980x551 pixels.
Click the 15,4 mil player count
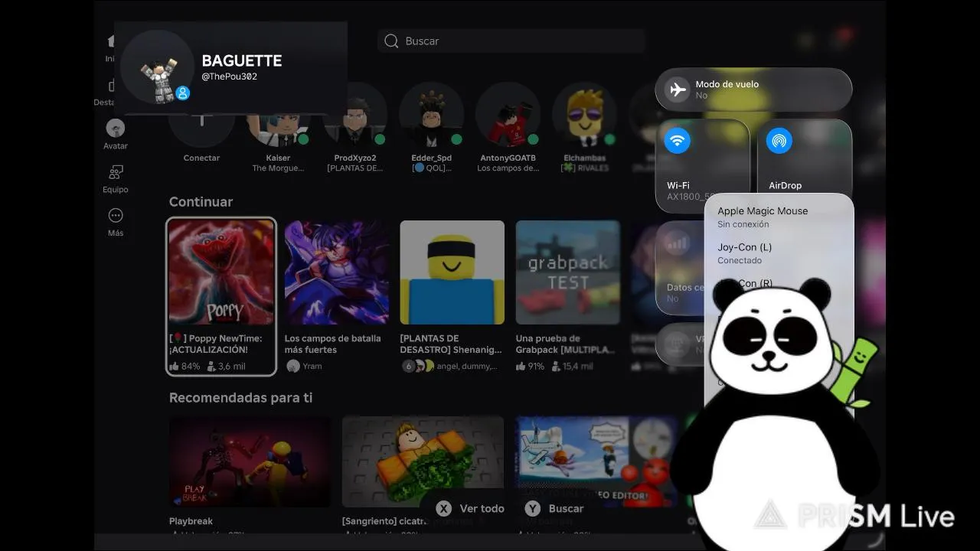coord(571,367)
